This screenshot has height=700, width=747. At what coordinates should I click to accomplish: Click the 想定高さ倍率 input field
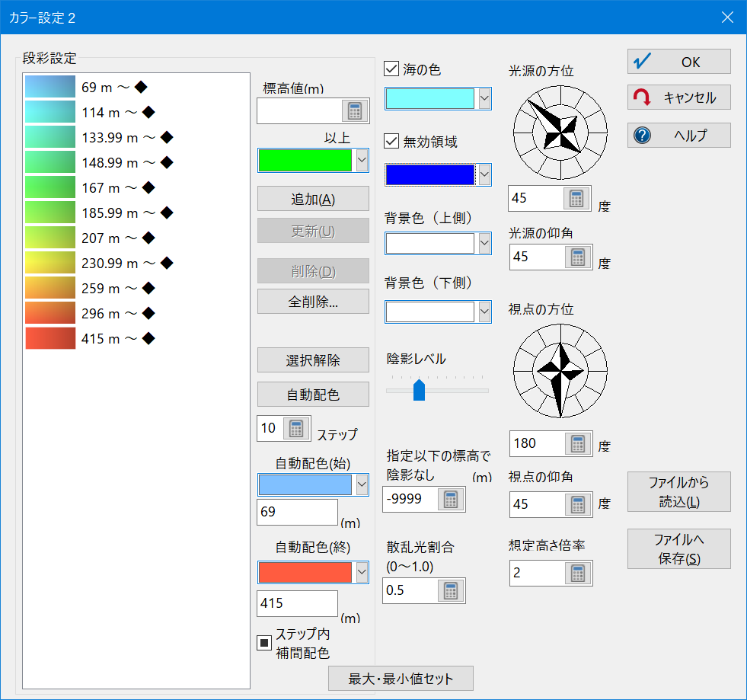coord(538,574)
